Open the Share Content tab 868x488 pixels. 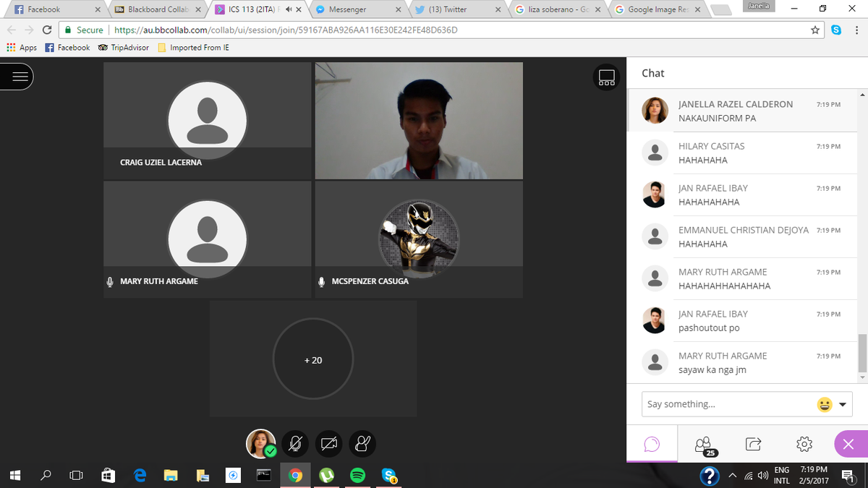753,444
